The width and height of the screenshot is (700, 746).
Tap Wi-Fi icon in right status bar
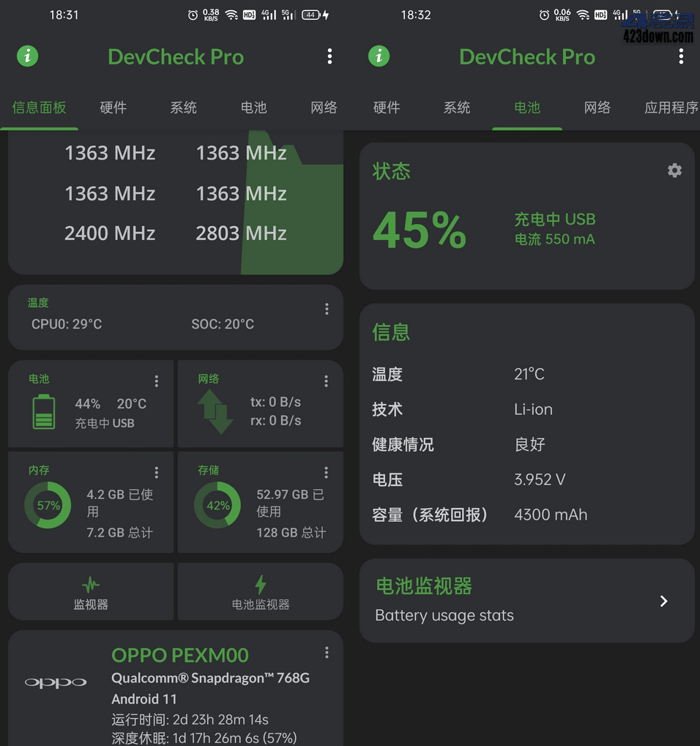pyautogui.click(x=583, y=15)
